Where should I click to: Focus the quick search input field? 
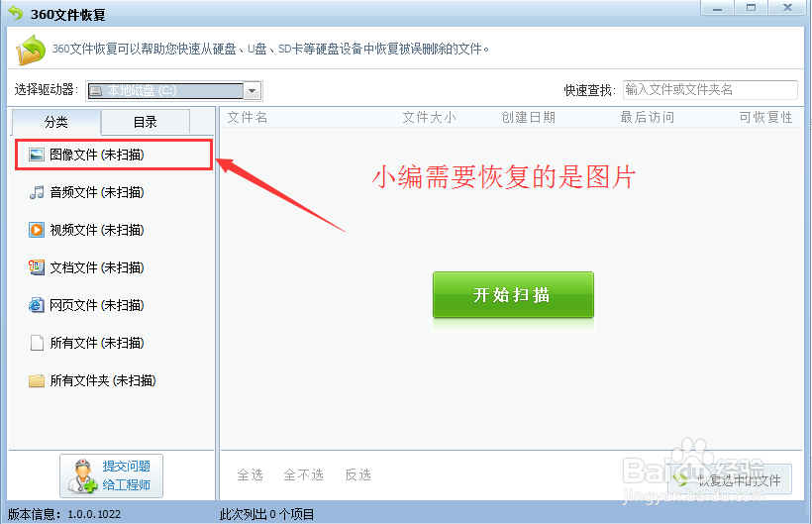(710, 89)
